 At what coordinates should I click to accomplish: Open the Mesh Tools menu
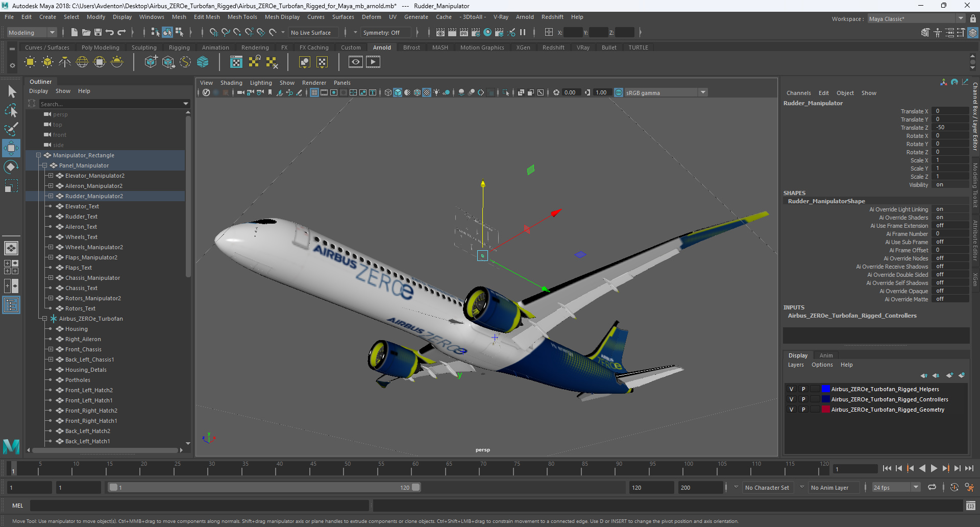(242, 17)
